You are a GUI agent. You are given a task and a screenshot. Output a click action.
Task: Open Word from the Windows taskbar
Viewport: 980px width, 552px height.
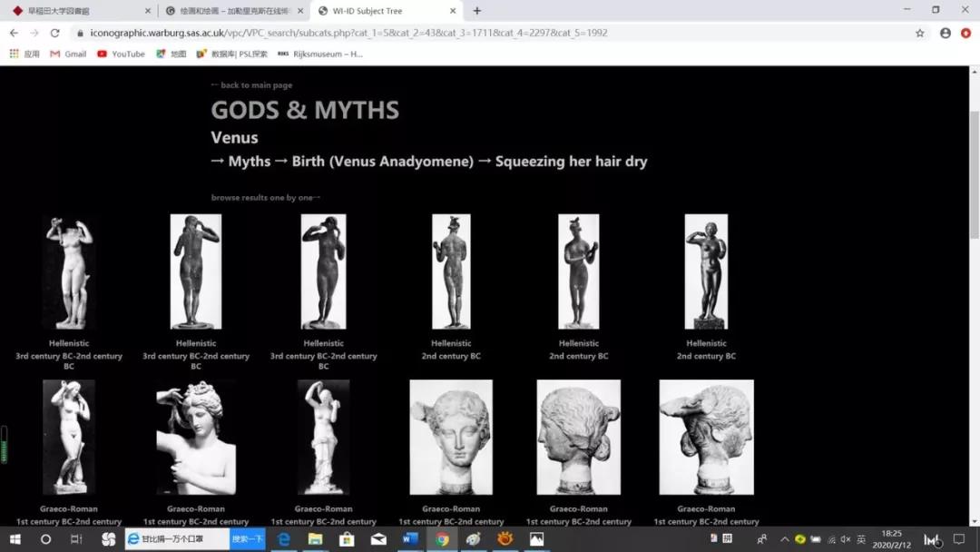[x=409, y=539]
